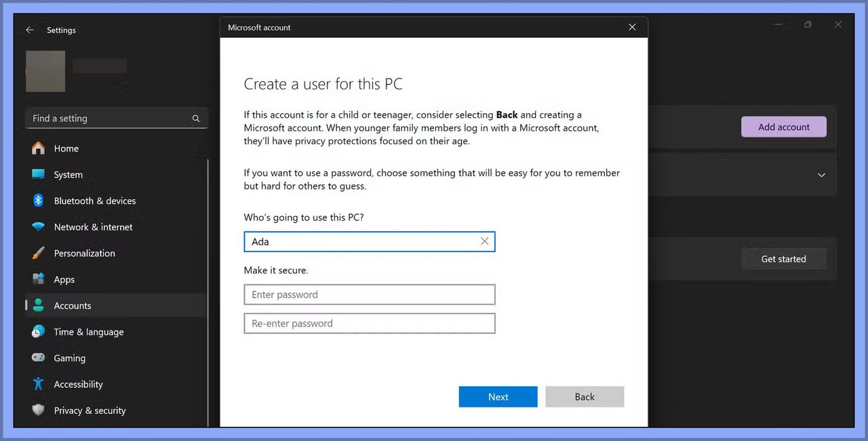This screenshot has width=868, height=441.
Task: Click the Time & language globe icon
Action: (39, 331)
